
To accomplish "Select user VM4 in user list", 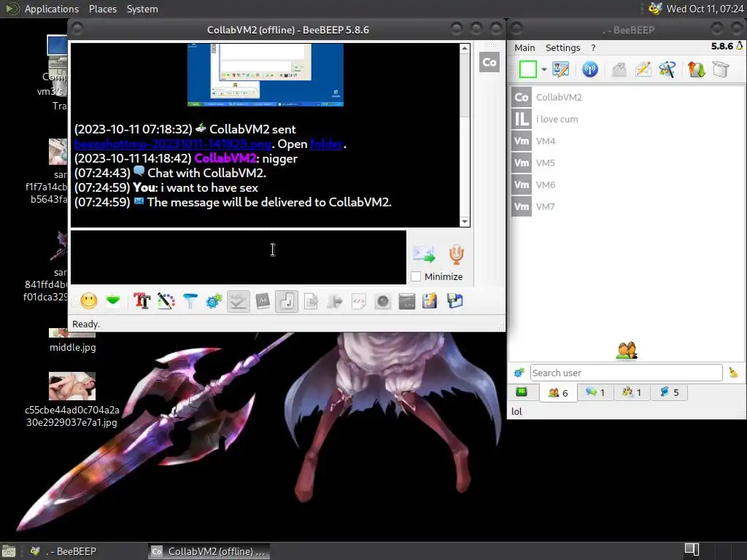I will tap(627, 141).
